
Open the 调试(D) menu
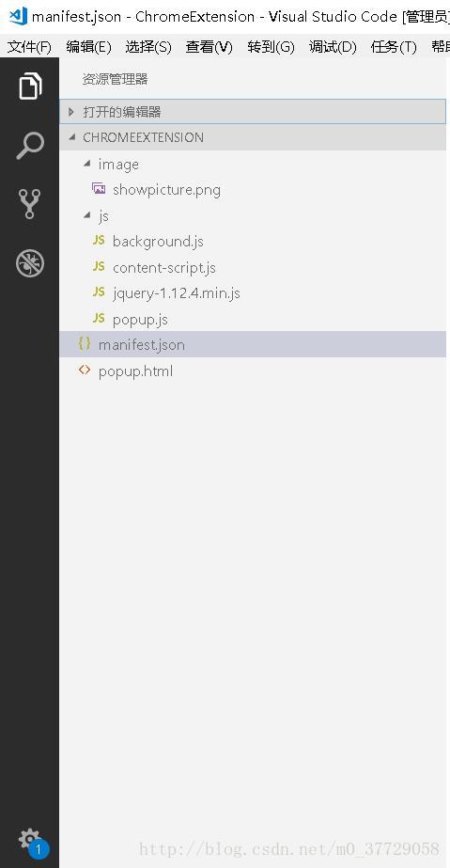pos(333,47)
